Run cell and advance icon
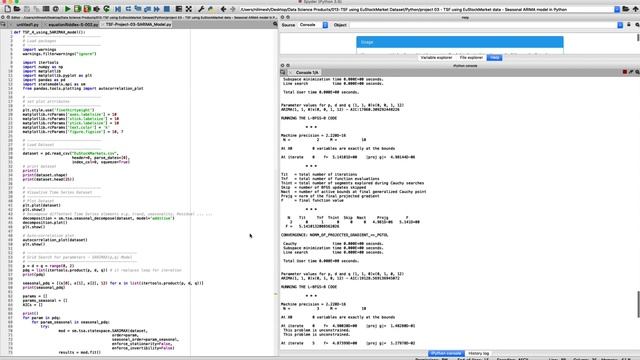The image size is (640, 360). (87, 9)
